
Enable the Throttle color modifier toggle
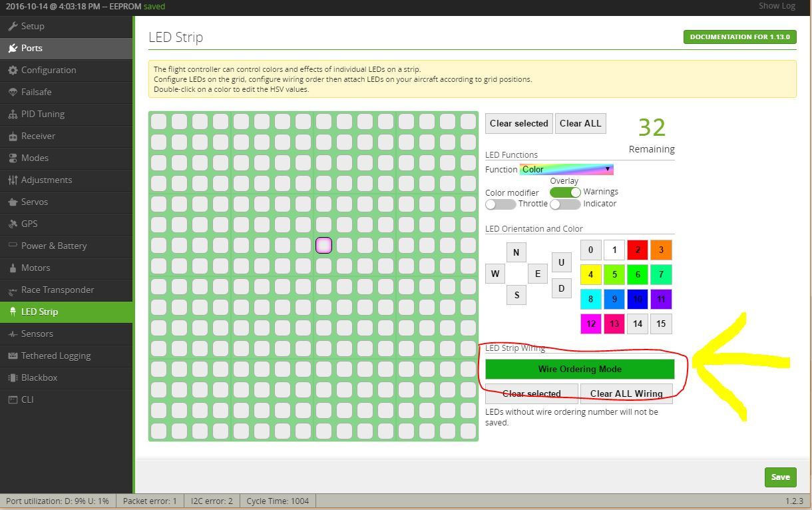coord(501,204)
